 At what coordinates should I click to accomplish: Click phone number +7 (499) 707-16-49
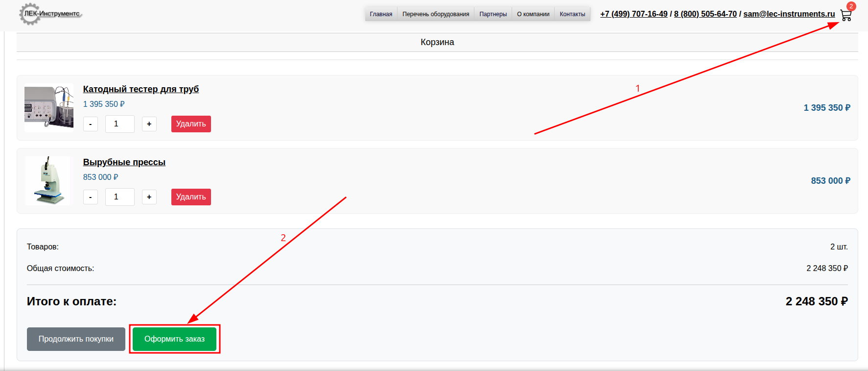click(633, 14)
